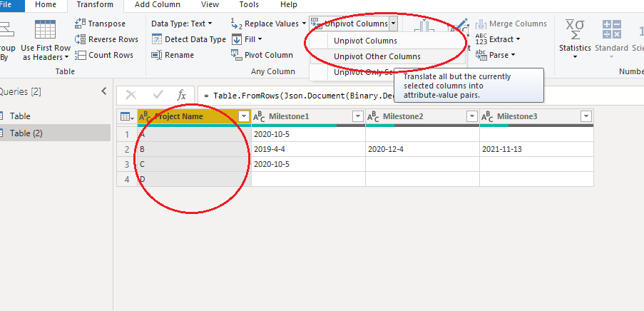The width and height of the screenshot is (644, 311).
Task: Select the Transform ribbon tab
Action: [x=95, y=5]
